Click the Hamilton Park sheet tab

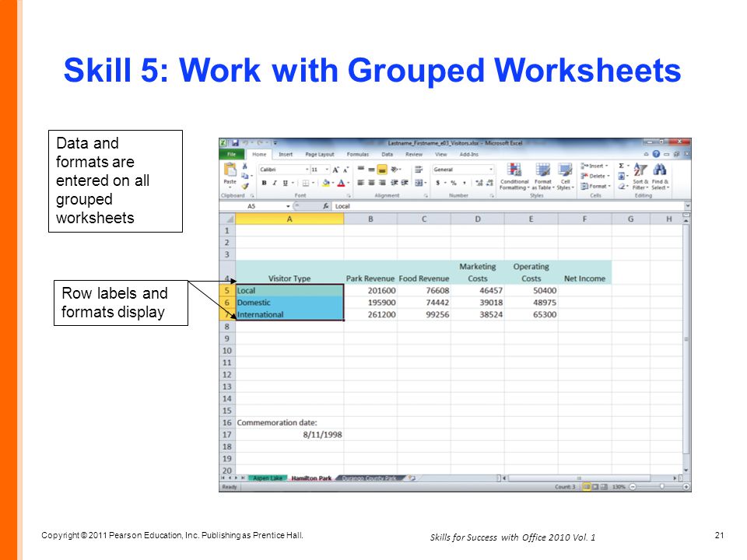311,478
